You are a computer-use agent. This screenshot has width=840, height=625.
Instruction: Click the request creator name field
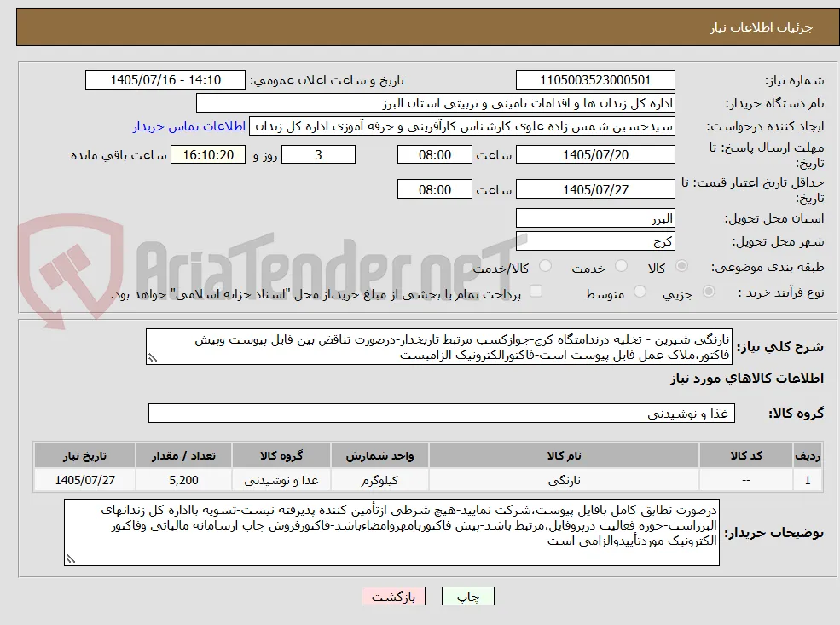coord(461,126)
